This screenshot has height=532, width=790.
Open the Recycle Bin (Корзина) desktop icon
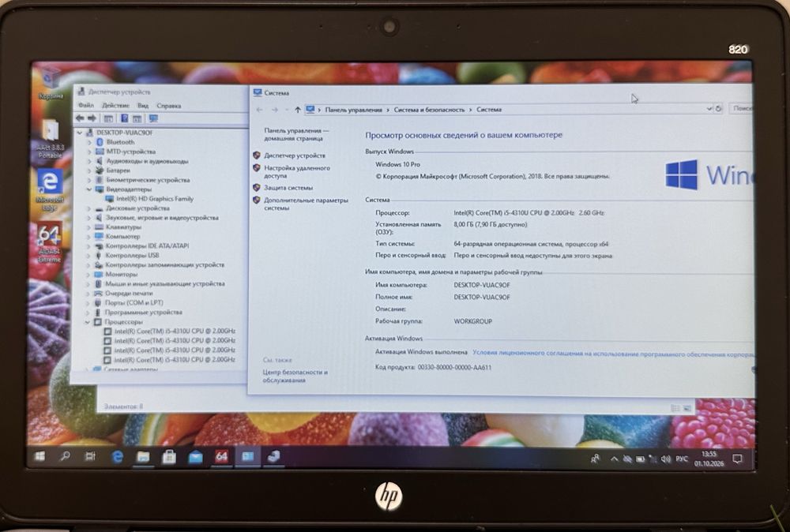[x=51, y=82]
